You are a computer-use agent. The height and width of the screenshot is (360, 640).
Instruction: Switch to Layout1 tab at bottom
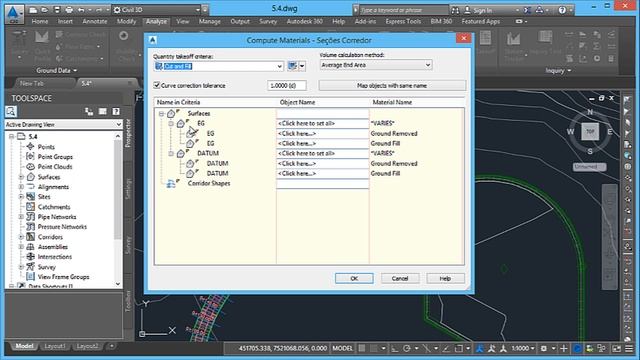(x=55, y=346)
